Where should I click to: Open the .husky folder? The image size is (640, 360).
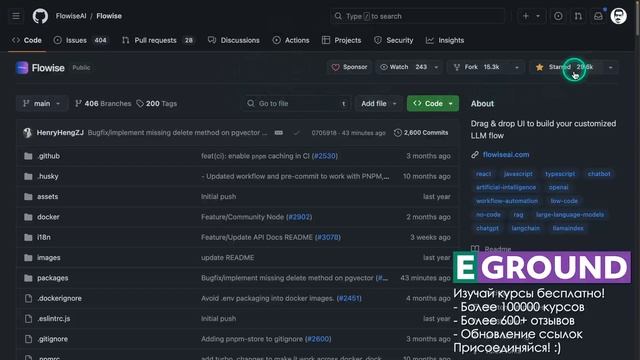(x=48, y=176)
